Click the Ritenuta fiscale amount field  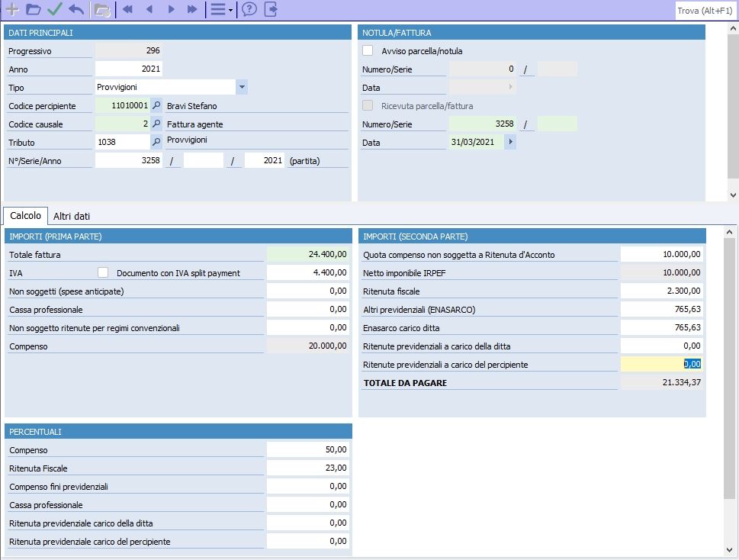(661, 291)
